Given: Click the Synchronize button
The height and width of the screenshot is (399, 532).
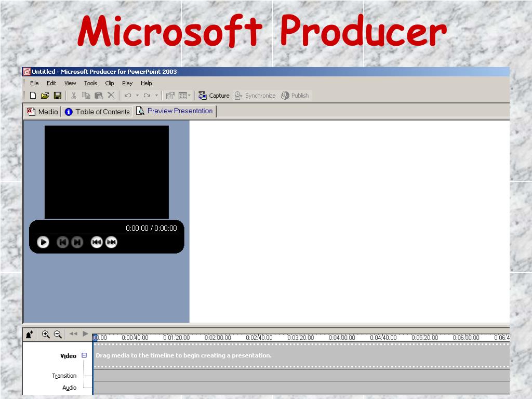Looking at the screenshot, I should 255,96.
